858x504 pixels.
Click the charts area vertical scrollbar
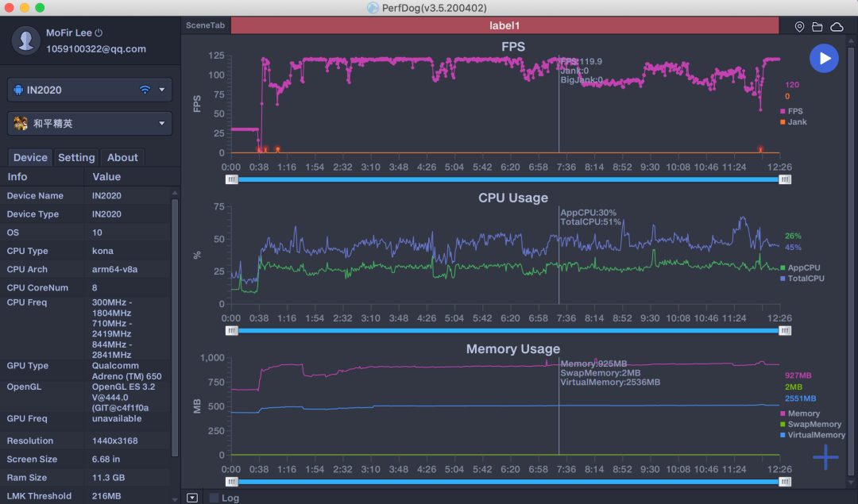(x=850, y=261)
